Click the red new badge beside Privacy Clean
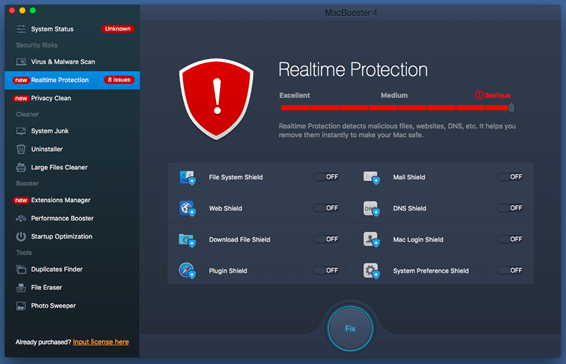Image resolution: width=566 pixels, height=364 pixels. pos(21,98)
